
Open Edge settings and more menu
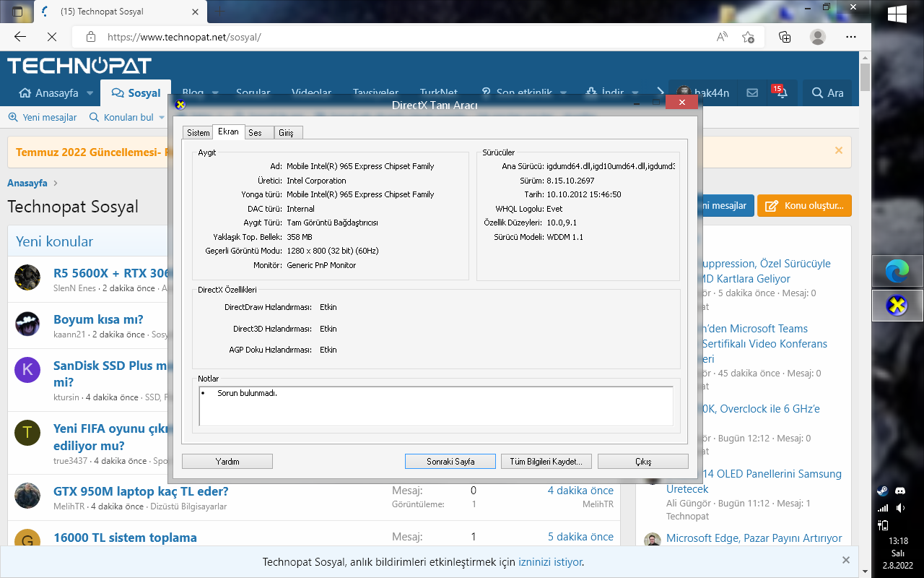[x=851, y=37]
